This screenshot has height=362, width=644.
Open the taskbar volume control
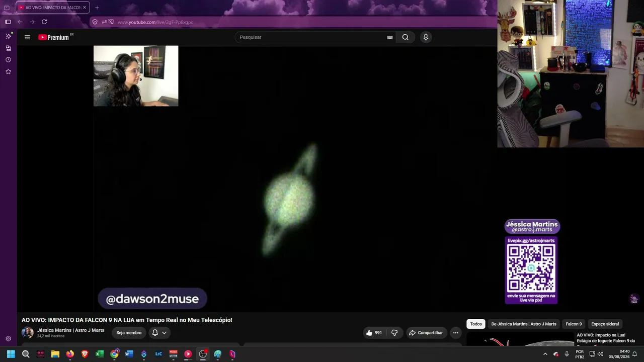pos(600,354)
